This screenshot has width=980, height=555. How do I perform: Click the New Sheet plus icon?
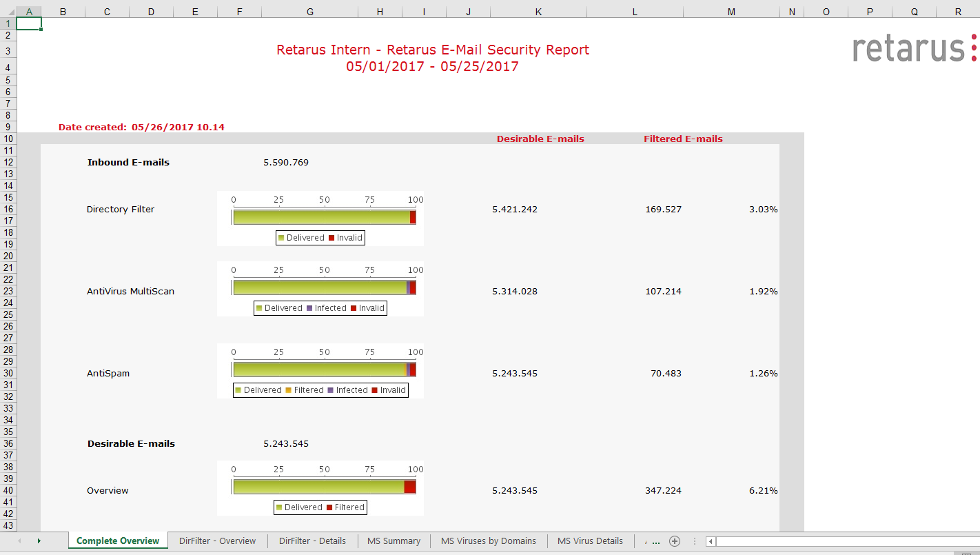(x=675, y=541)
